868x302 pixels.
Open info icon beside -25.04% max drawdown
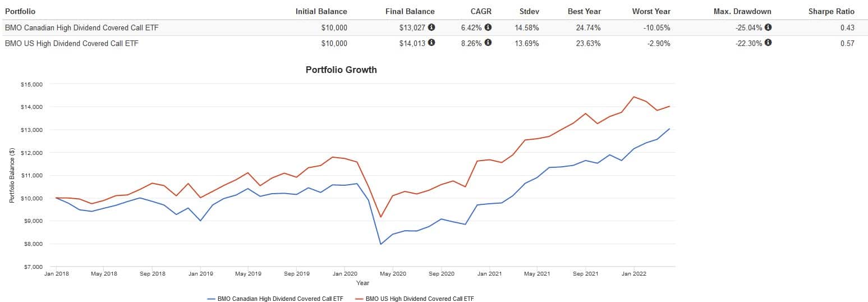pos(768,27)
